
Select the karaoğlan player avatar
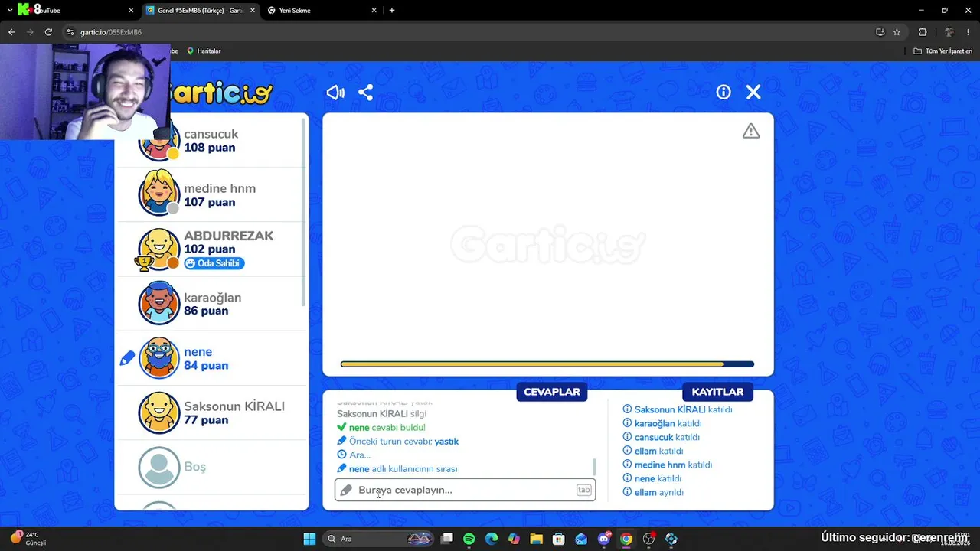pos(159,303)
